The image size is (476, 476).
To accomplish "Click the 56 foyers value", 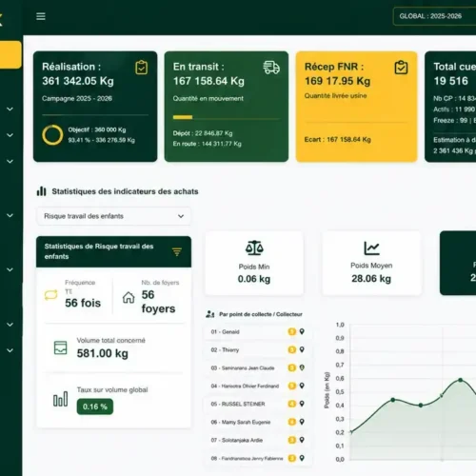I will 158,302.
